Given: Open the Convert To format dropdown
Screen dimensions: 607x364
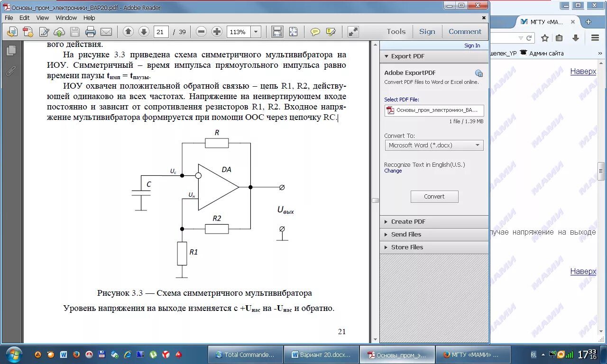Looking at the screenshot, I should pos(434,146).
